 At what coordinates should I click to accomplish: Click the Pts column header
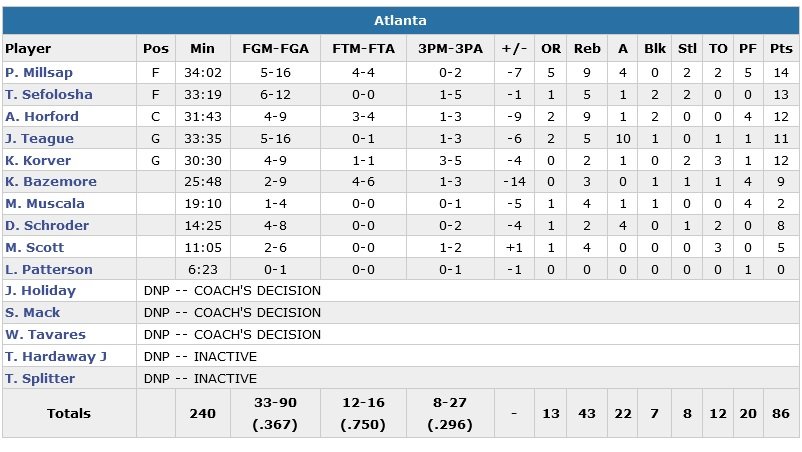[x=780, y=48]
